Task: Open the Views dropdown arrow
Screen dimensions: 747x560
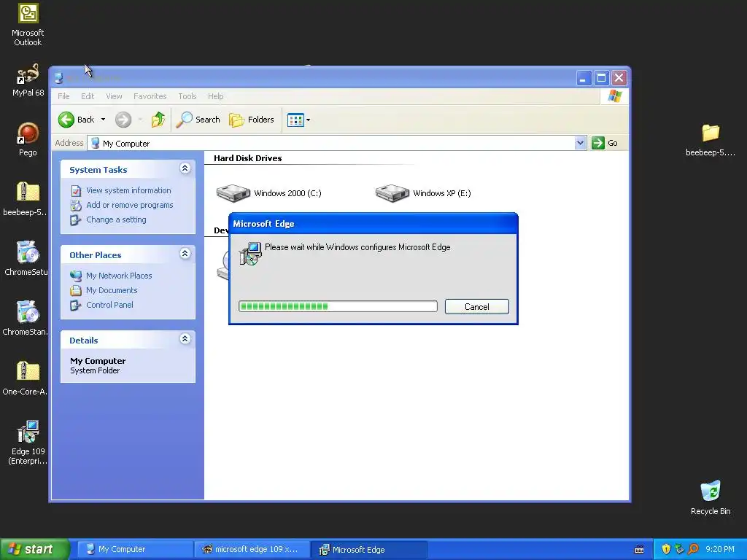Action: coord(309,120)
